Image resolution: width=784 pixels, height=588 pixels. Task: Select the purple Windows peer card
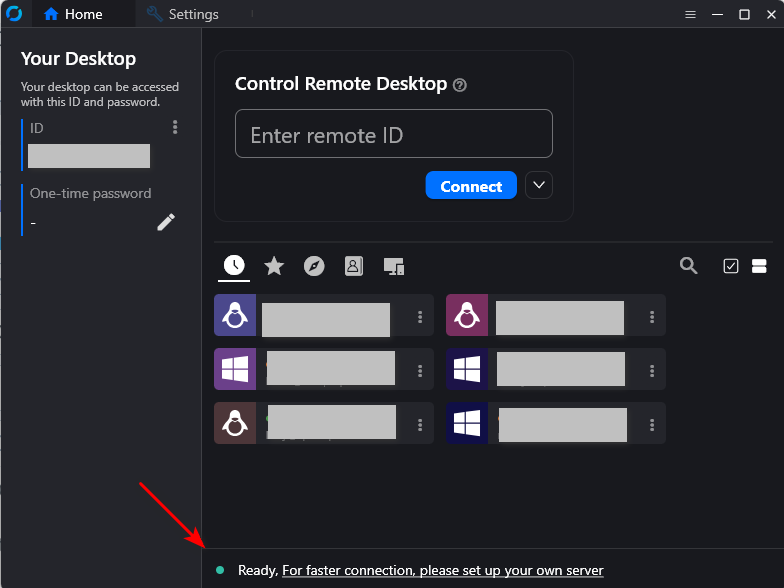(x=323, y=369)
